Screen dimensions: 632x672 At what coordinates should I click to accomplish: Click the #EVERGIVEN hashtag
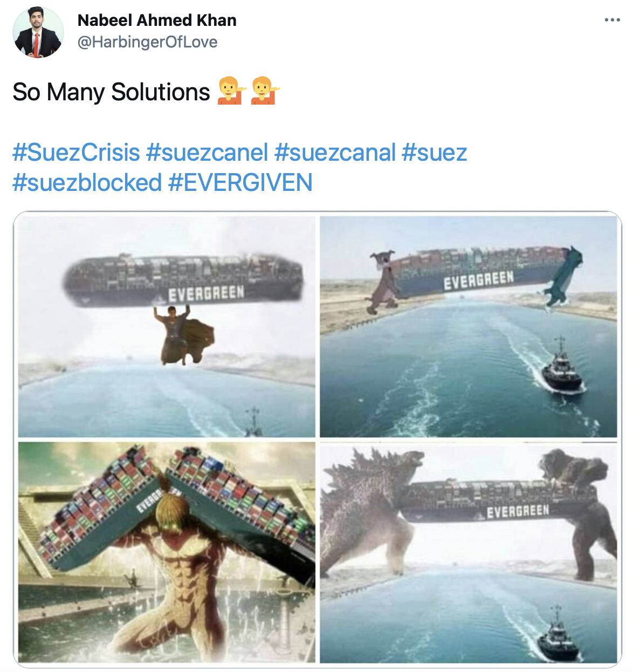(241, 182)
